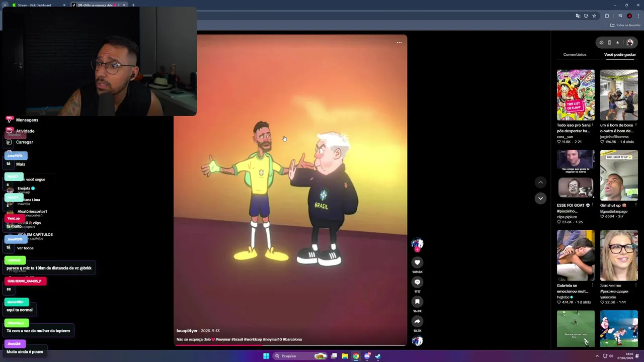
Task: Open Discord icon in taskbar
Action: (367, 356)
